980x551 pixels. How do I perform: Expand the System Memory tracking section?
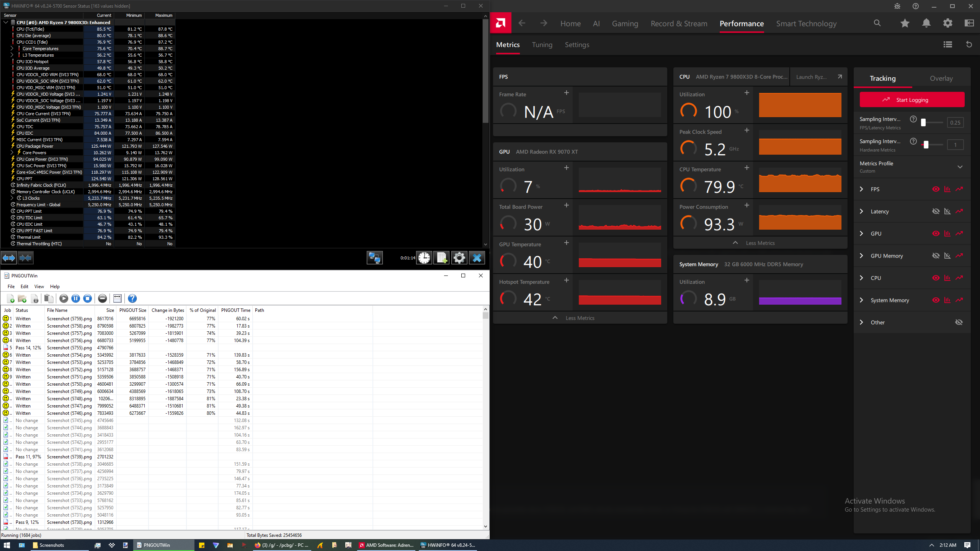pos(861,300)
